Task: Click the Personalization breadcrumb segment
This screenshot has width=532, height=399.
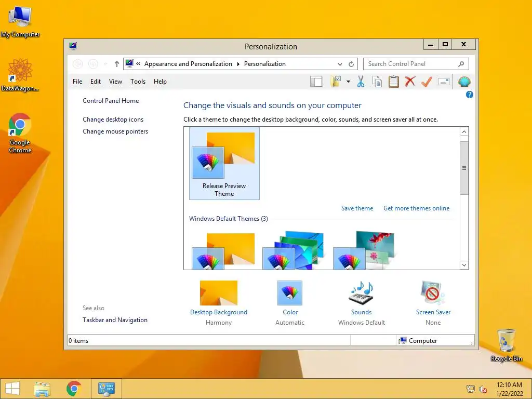Action: 264,64
